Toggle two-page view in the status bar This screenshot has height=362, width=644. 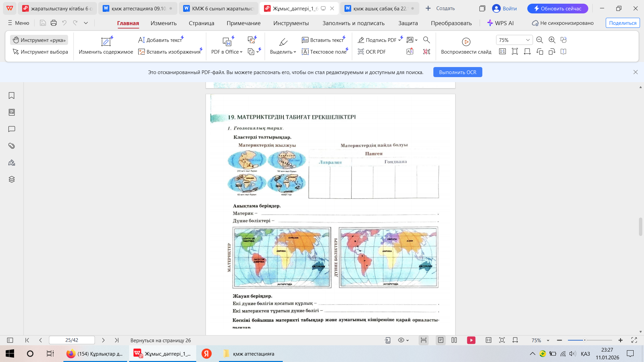454,340
